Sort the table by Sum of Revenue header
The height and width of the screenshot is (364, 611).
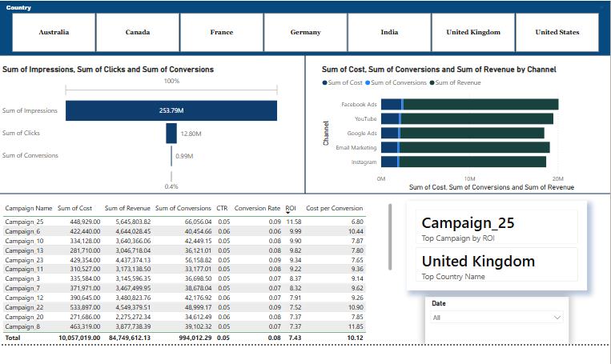coord(127,208)
